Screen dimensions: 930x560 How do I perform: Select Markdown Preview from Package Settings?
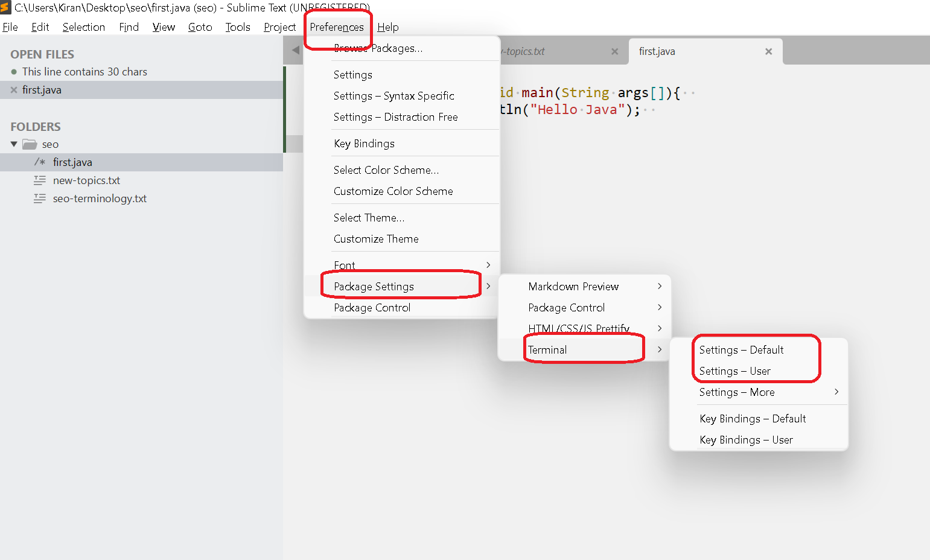(573, 286)
